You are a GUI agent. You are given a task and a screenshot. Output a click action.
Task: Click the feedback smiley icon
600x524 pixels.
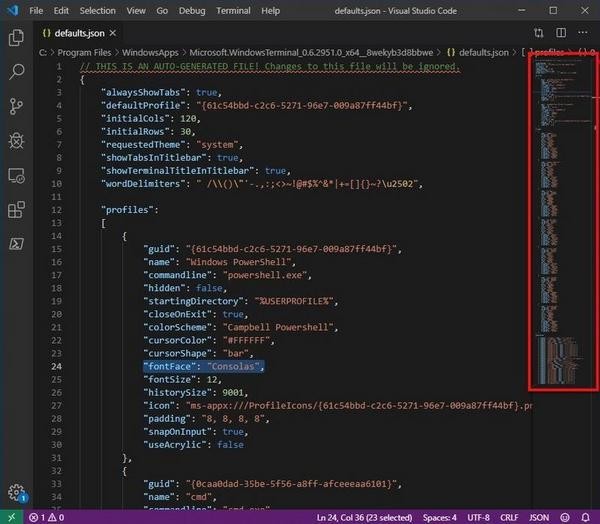point(565,518)
